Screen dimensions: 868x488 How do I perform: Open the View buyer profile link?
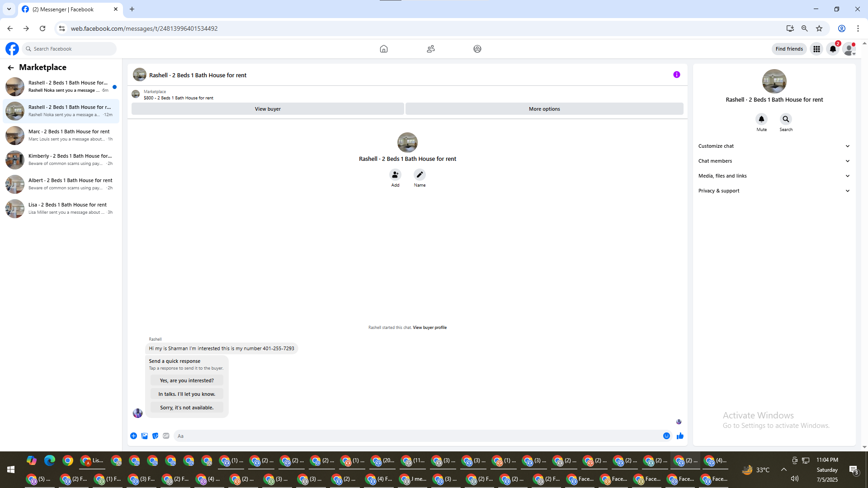(x=429, y=328)
